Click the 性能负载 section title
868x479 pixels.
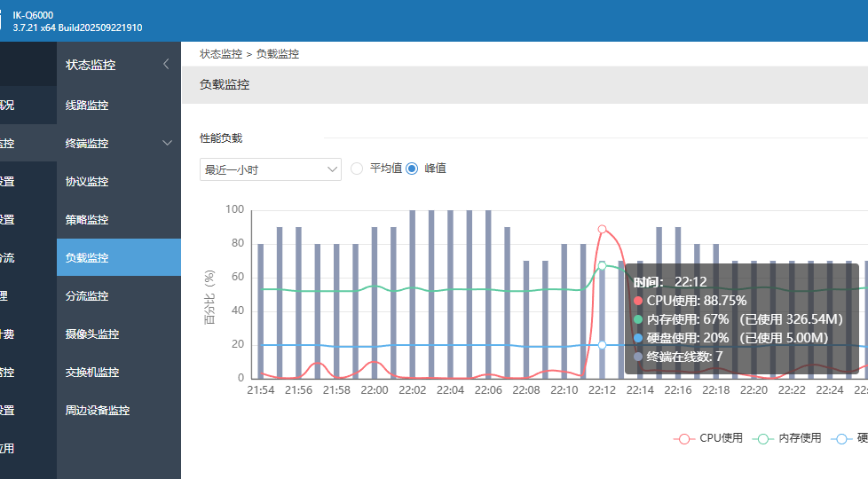(x=221, y=138)
